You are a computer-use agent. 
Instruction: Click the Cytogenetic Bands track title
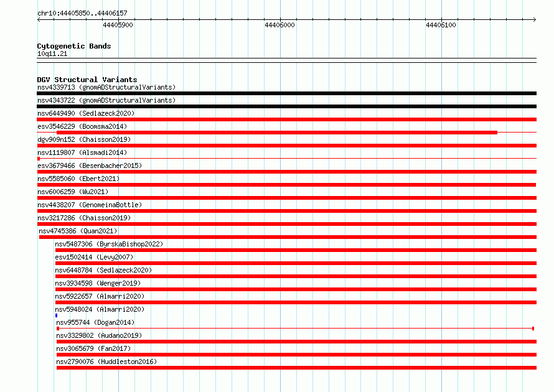[x=74, y=46]
